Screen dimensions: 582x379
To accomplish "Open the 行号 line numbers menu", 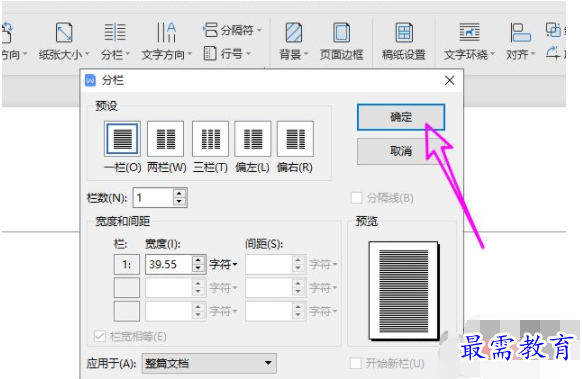I will (227, 54).
